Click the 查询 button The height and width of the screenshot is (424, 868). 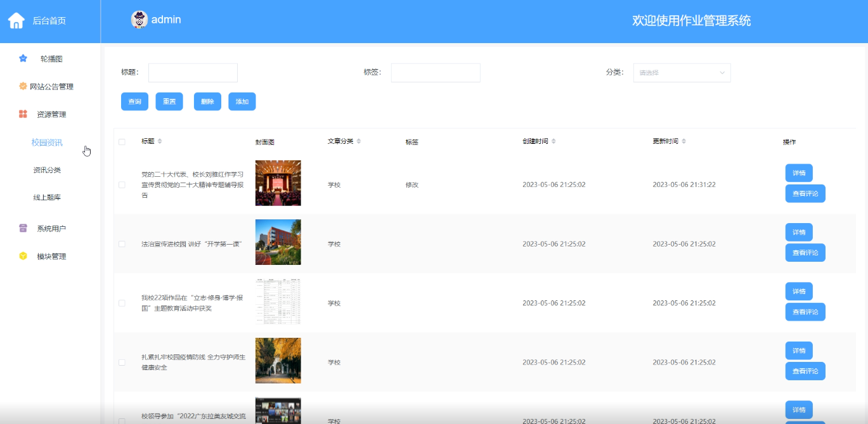point(134,101)
